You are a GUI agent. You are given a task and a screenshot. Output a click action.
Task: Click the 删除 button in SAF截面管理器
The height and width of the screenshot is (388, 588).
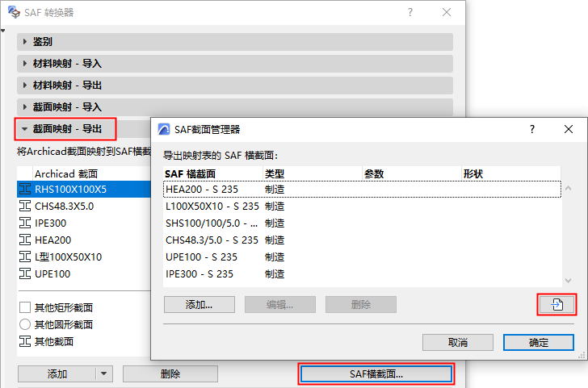tap(361, 304)
